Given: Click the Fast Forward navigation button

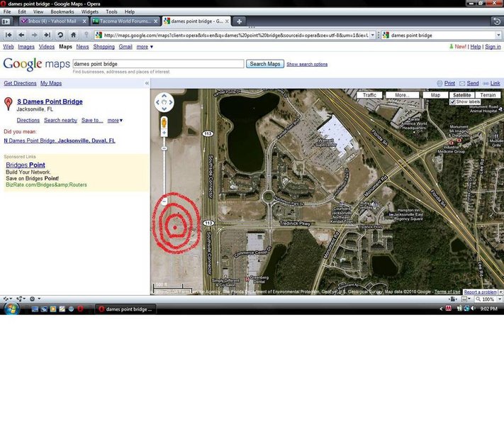Looking at the screenshot, I should pyautogui.click(x=47, y=35).
